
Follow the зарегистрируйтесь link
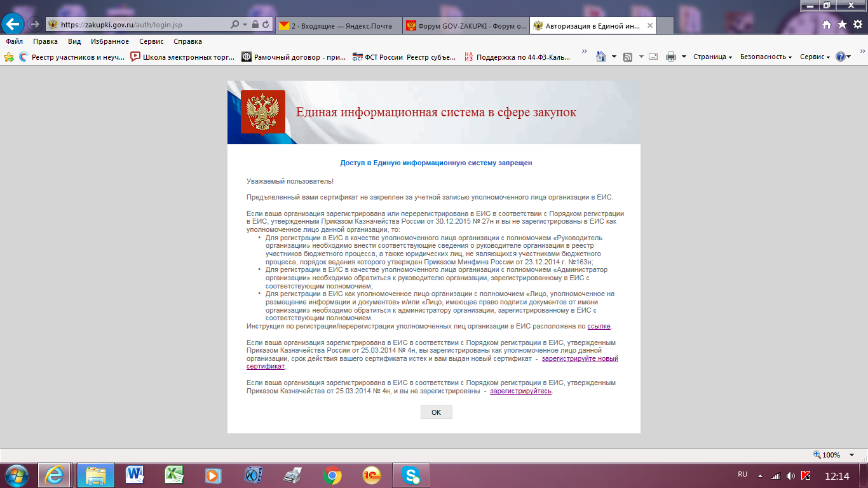[520, 391]
